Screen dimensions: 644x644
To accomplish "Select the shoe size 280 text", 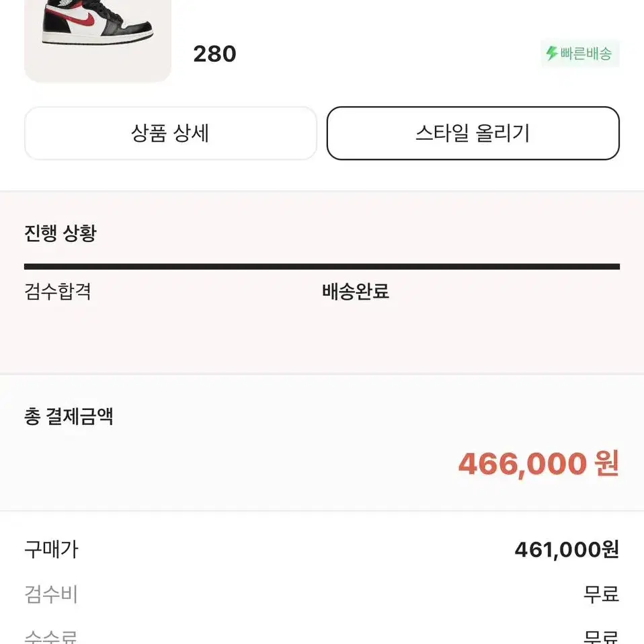I will (214, 54).
